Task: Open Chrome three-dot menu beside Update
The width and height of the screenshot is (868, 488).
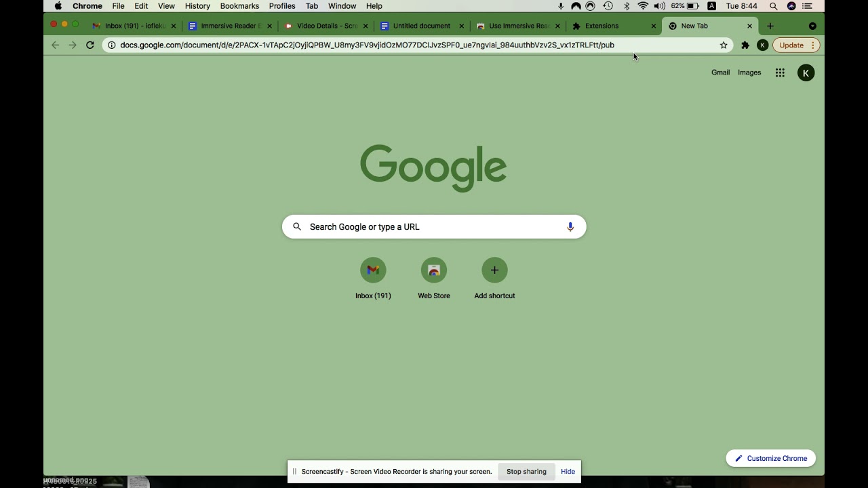Action: pos(812,45)
